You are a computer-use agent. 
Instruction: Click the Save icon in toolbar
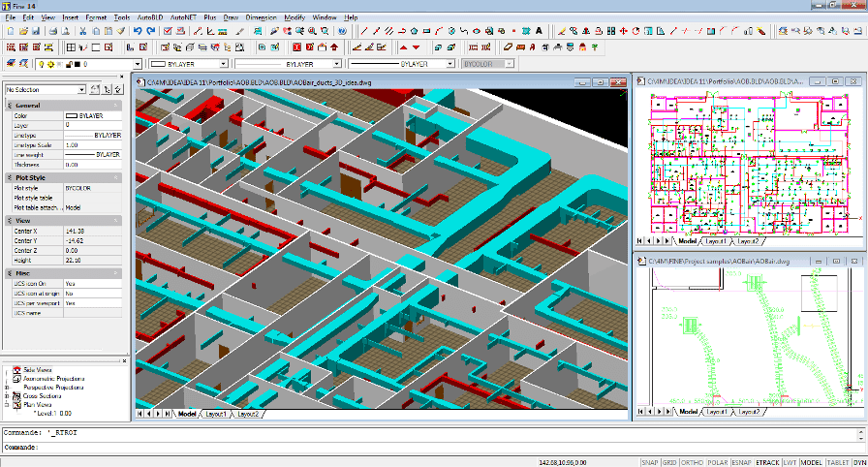pyautogui.click(x=36, y=31)
